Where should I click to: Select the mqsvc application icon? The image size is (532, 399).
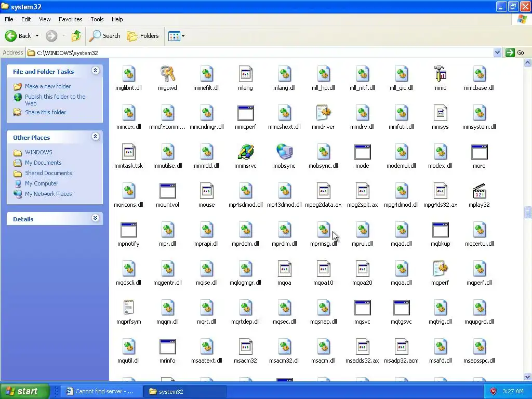tap(362, 308)
